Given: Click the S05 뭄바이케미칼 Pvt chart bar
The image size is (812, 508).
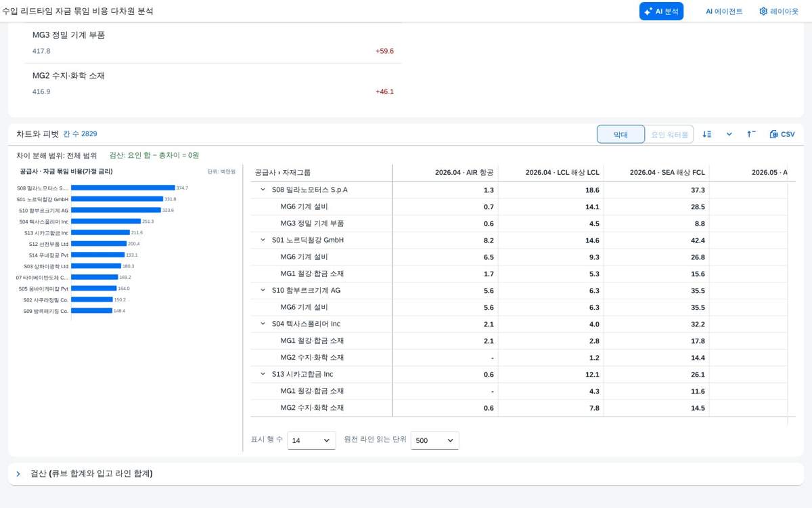Looking at the screenshot, I should click(93, 289).
